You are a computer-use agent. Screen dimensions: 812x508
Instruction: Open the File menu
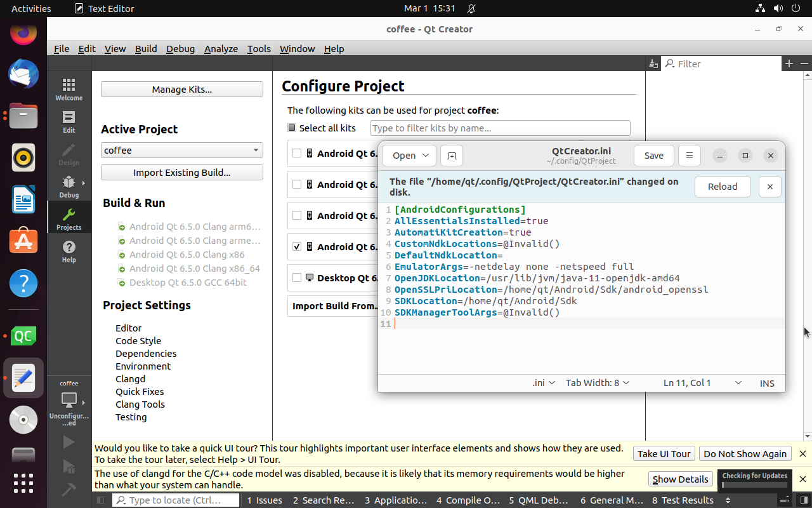click(62, 49)
